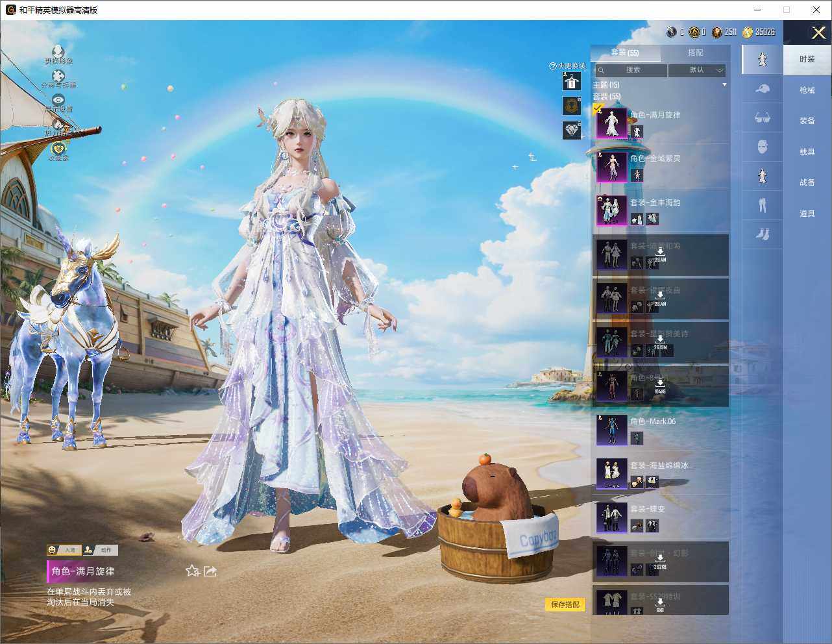Switch to the 套装(55) tab
The height and width of the screenshot is (644, 832).
[x=625, y=53]
